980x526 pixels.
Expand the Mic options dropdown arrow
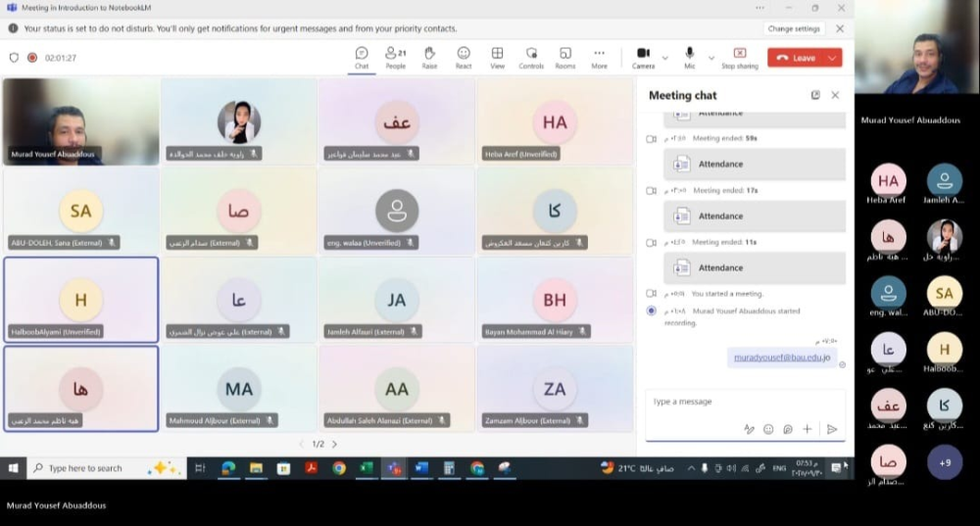pos(710,58)
